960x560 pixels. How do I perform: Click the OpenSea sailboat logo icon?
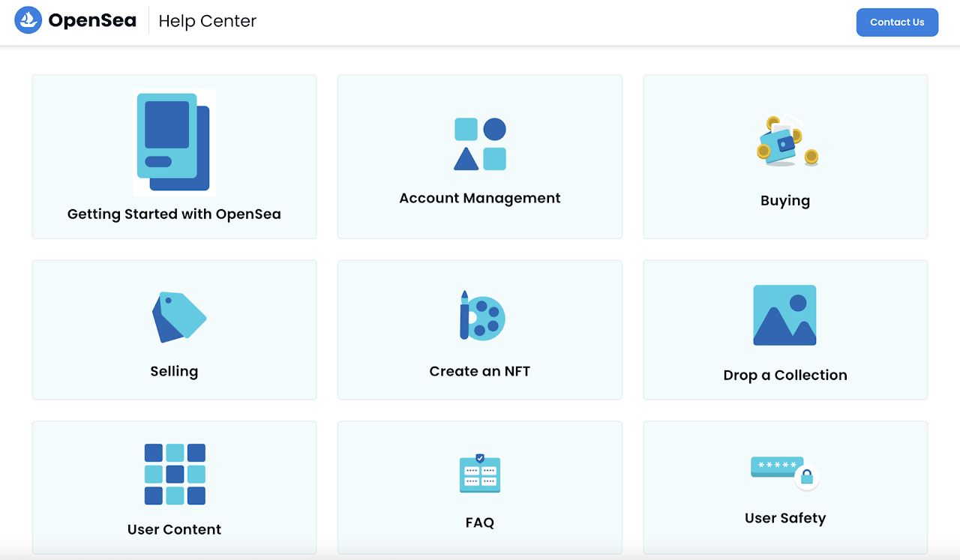tap(28, 20)
